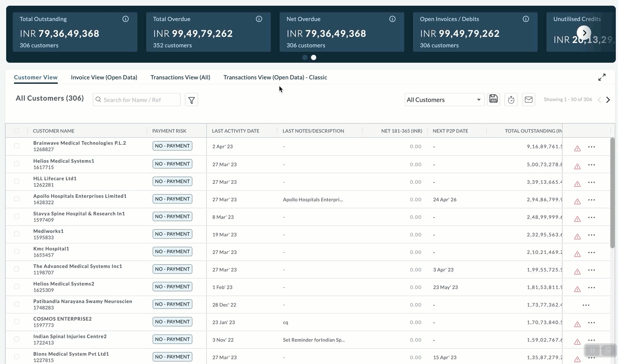Open info icon on Open Invoices / Debits card
618x364 pixels.
pyautogui.click(x=526, y=19)
